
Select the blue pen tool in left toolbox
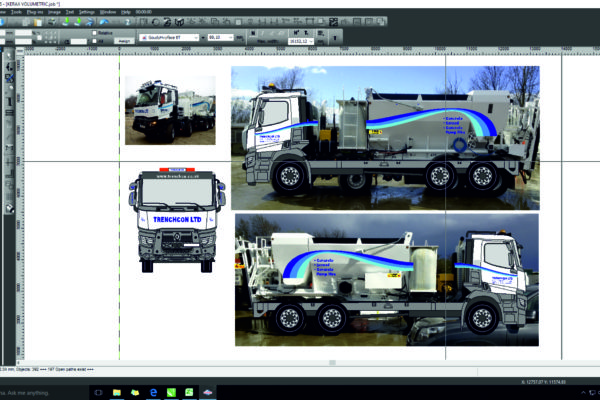pyautogui.click(x=9, y=78)
